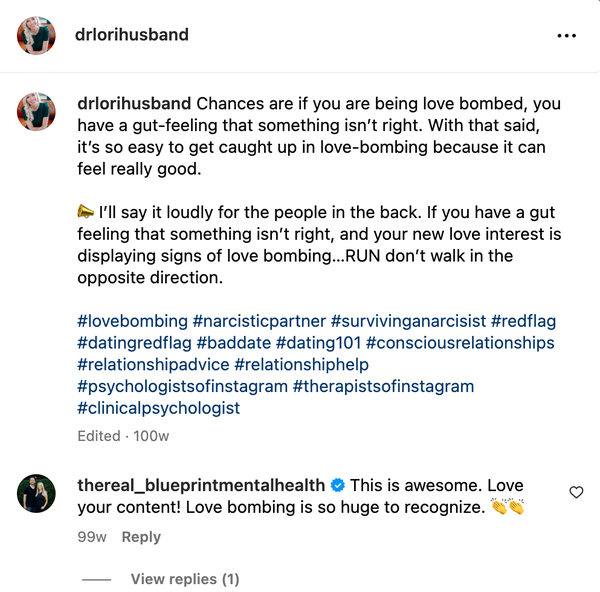
Task: Open the #lovebombing hashtag
Action: coord(132,321)
